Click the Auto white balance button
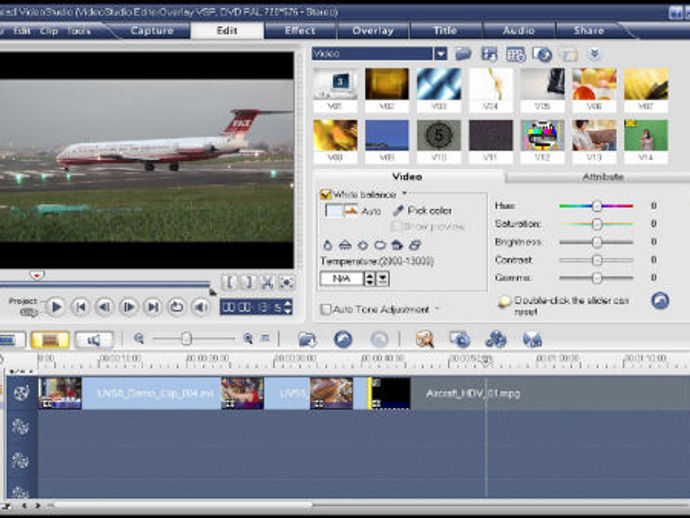This screenshot has height=518, width=690. pos(353,211)
